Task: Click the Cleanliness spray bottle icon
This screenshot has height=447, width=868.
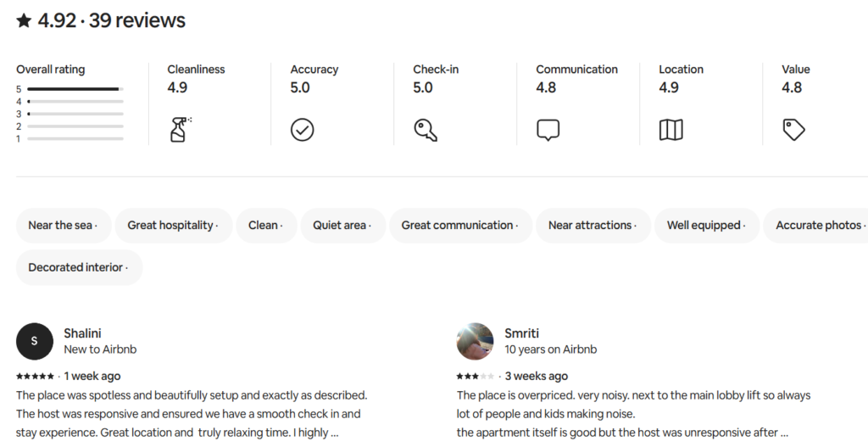Action: pyautogui.click(x=181, y=129)
